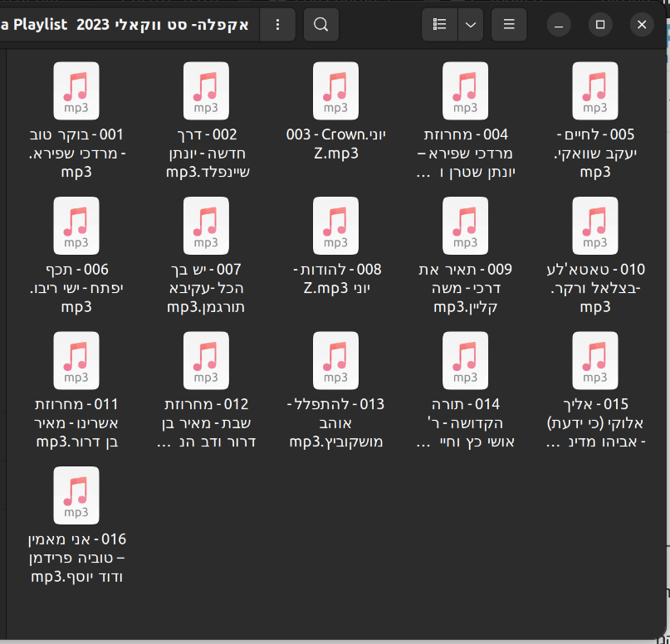Screen dimensions: 670x644
Task: Expand the view options dropdown arrow
Action: coord(470,25)
